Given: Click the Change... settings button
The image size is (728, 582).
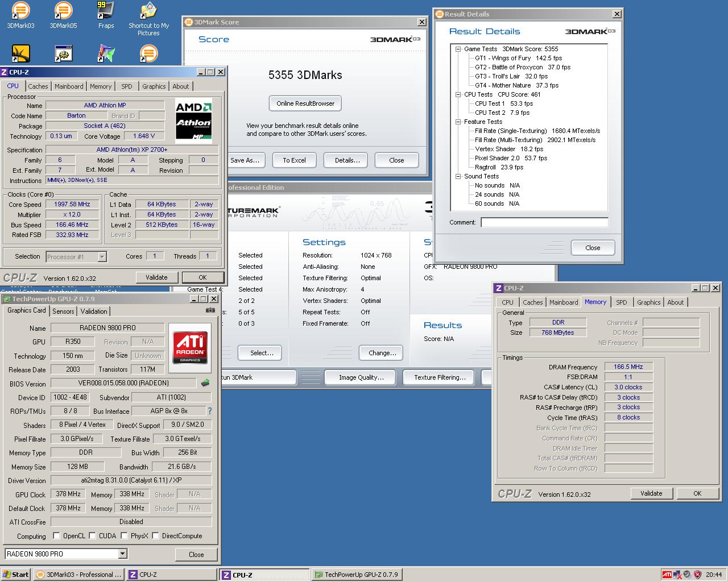Looking at the screenshot, I should (382, 353).
